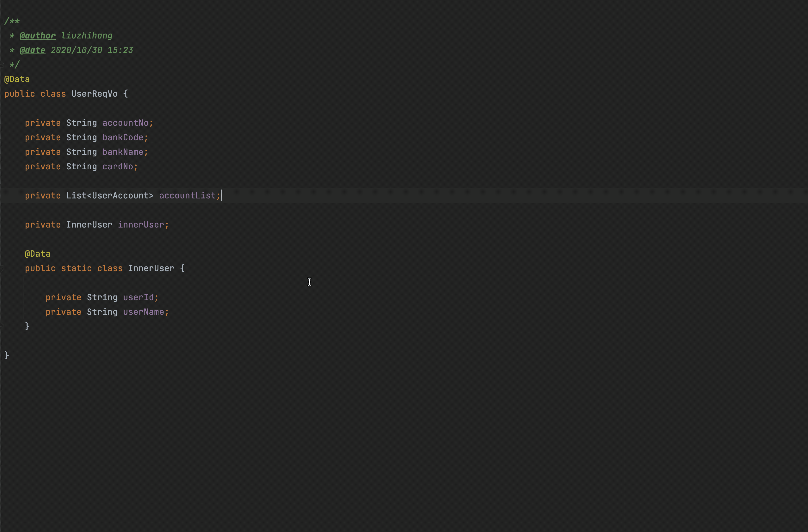Screen dimensions: 808x532
Task: Click the @author Javadoc tag
Action: point(37,36)
